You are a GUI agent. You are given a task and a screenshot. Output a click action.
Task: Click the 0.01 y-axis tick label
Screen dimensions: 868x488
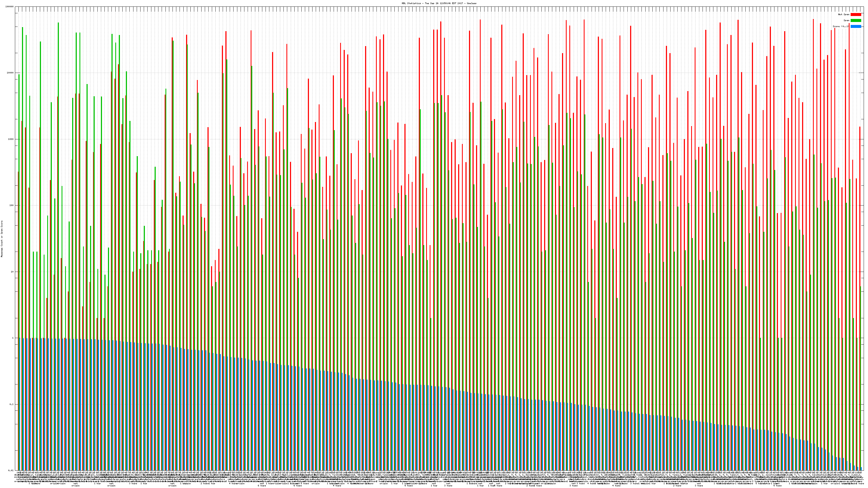11,470
